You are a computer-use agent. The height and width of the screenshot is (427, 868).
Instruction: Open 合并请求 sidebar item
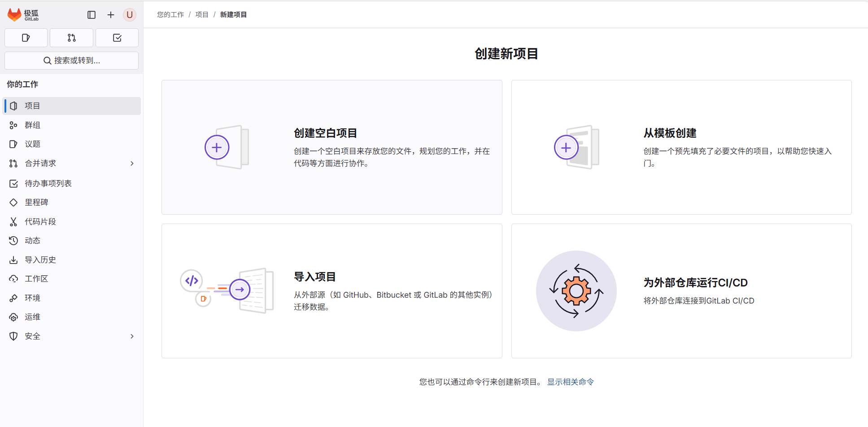[x=72, y=163]
